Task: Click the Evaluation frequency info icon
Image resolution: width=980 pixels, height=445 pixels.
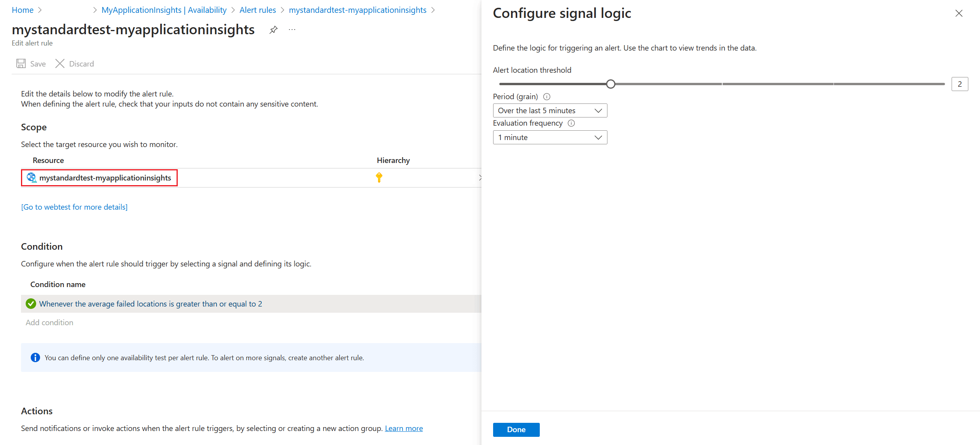Action: [571, 123]
